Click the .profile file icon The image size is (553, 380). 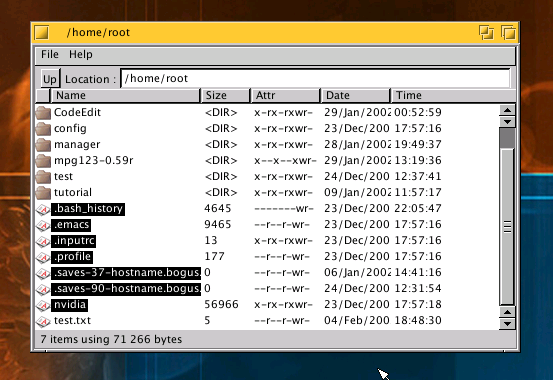tap(43, 257)
